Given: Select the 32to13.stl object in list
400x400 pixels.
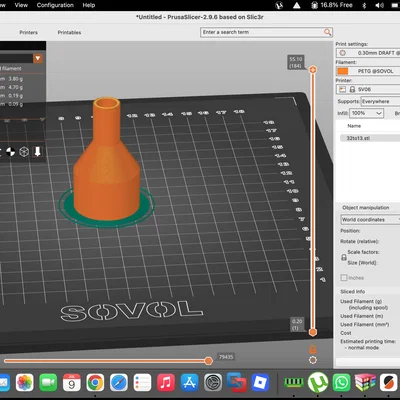Looking at the screenshot, I should point(370,138).
